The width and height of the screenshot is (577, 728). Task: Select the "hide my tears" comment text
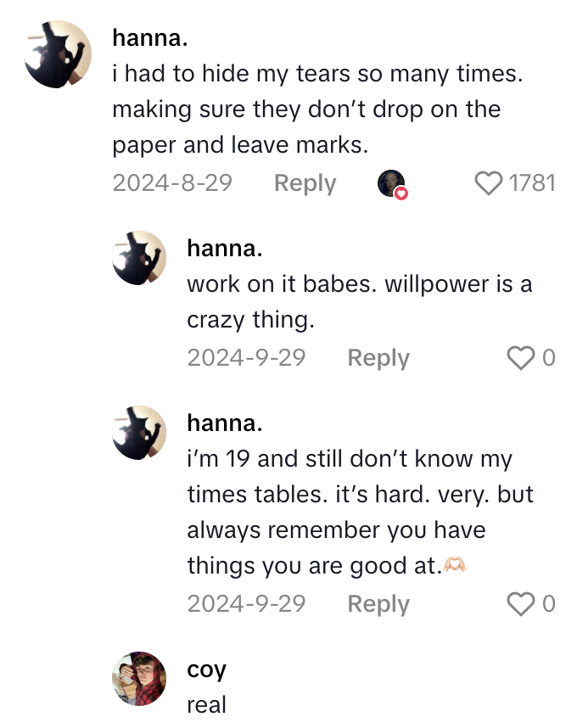[x=317, y=109]
